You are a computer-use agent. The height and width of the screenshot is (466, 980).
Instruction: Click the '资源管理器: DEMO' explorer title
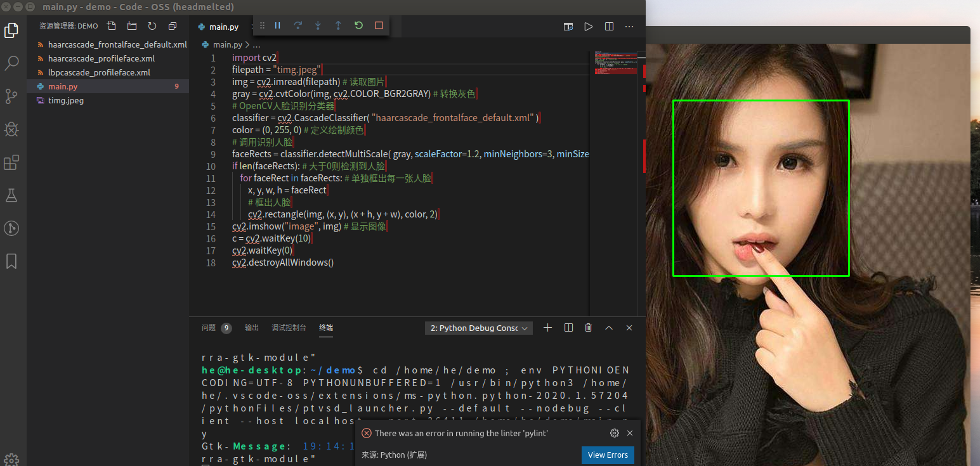tap(69, 26)
